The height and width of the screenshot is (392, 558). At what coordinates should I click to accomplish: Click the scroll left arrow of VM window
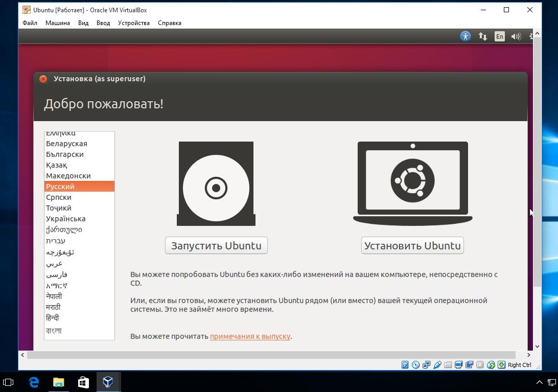[x=22, y=355]
